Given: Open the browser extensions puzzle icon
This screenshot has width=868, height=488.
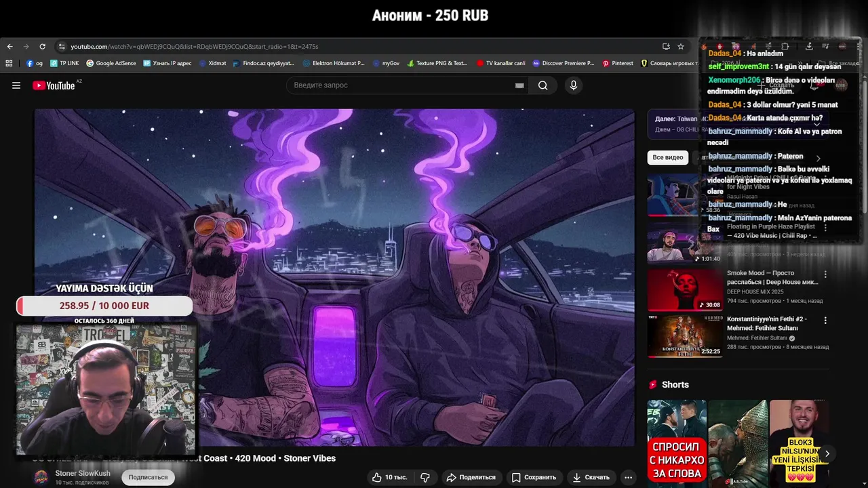Looking at the screenshot, I should coord(785,47).
